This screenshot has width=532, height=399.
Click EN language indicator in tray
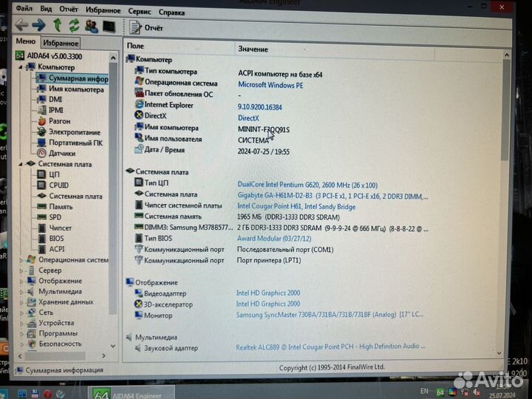coord(424,391)
